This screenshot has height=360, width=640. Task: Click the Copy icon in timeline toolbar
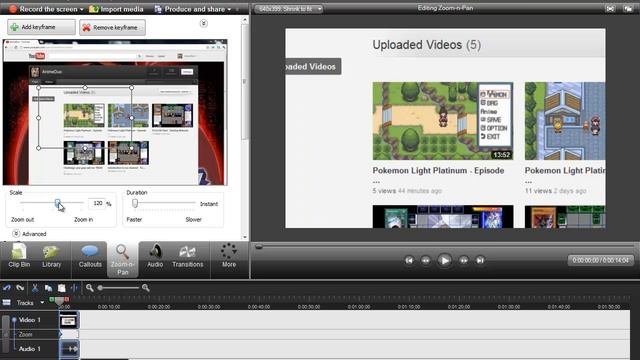tap(48, 288)
